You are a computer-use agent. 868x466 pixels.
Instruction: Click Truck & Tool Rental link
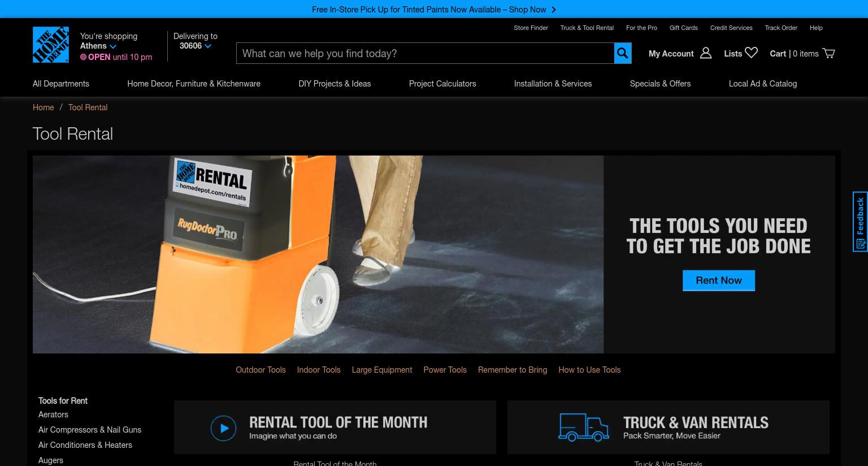click(587, 28)
